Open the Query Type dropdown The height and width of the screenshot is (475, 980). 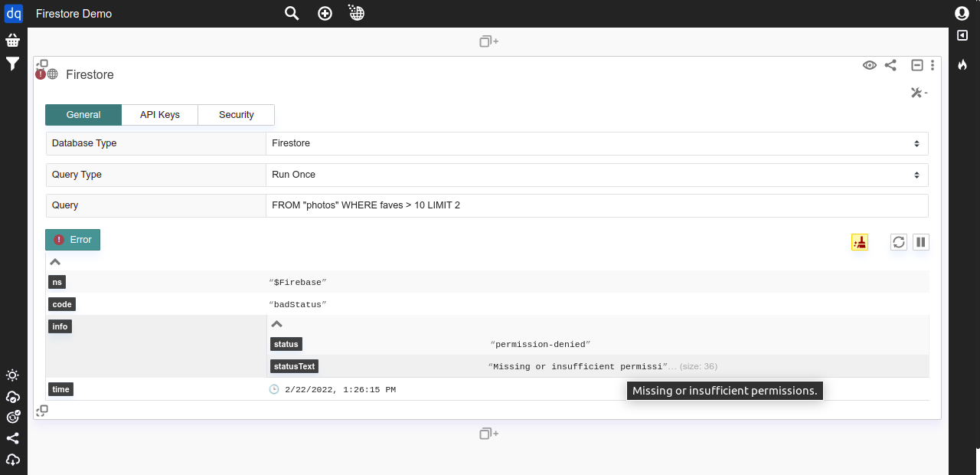point(597,175)
